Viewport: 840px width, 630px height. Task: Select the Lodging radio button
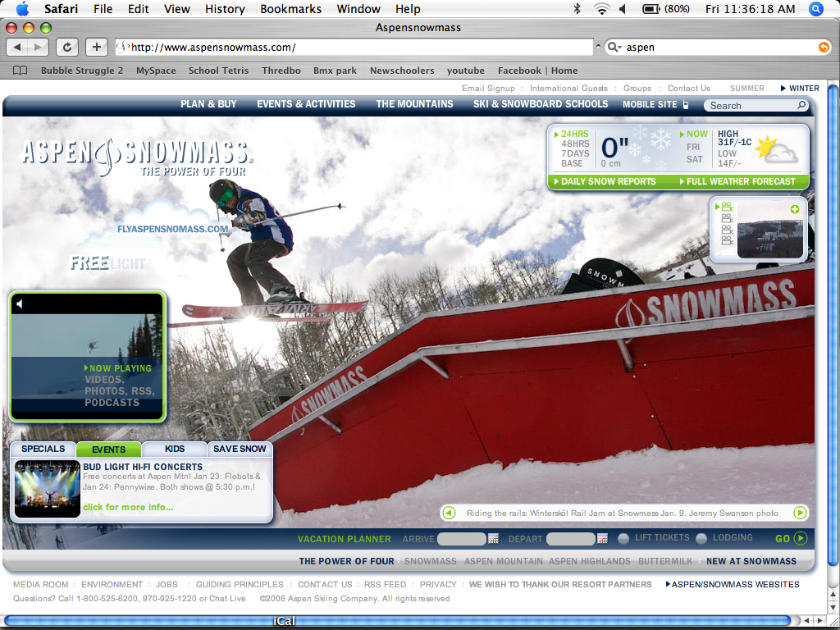pos(701,538)
